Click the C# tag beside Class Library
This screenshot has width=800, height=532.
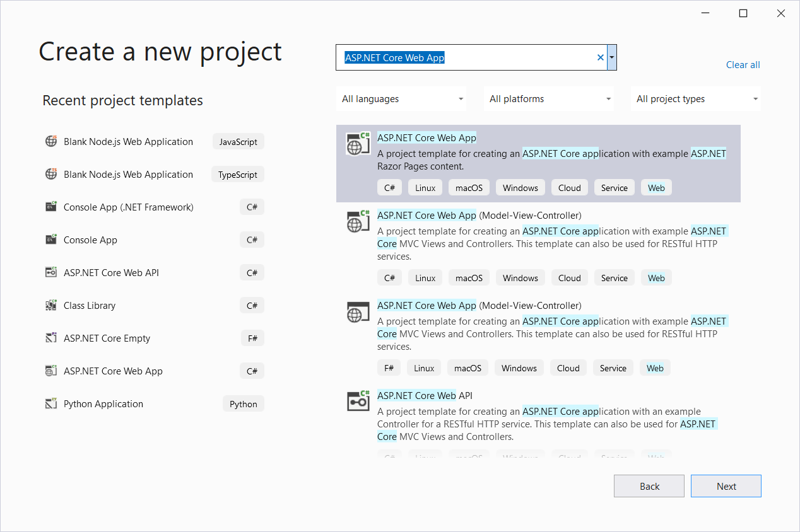pyautogui.click(x=252, y=306)
